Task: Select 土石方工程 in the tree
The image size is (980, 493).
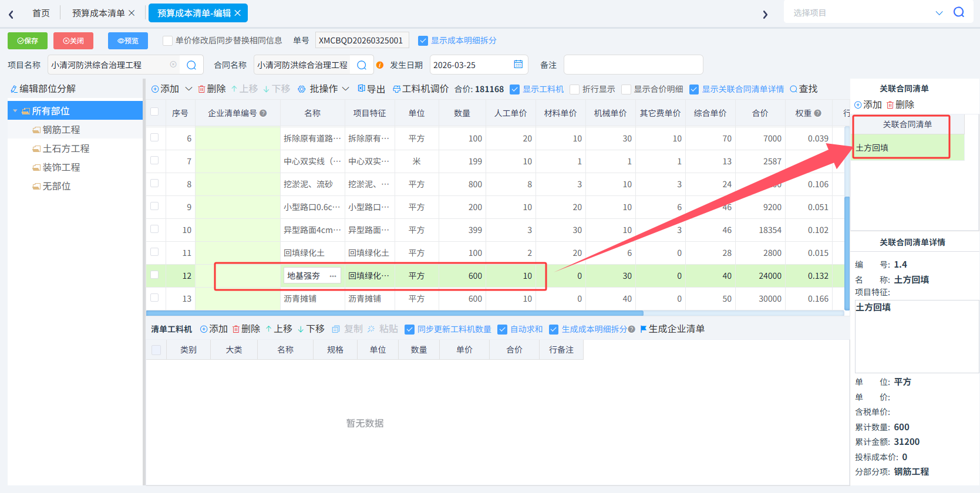Action: click(66, 148)
